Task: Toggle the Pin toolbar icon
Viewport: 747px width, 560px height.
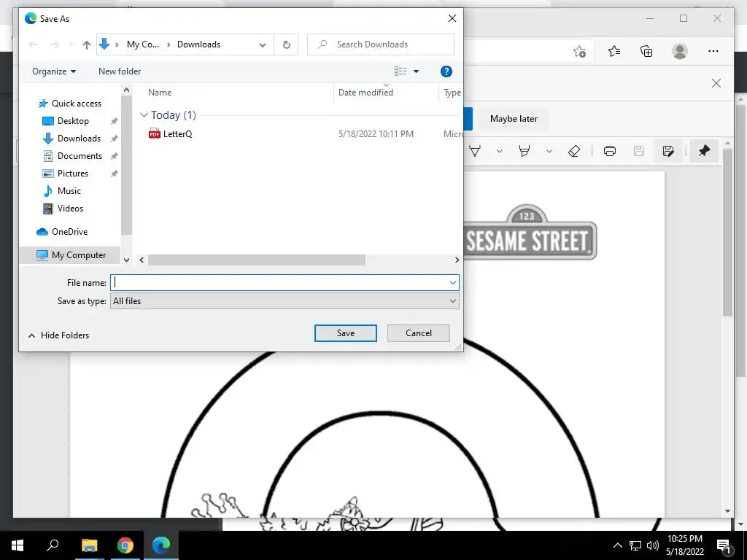Action: tap(704, 152)
